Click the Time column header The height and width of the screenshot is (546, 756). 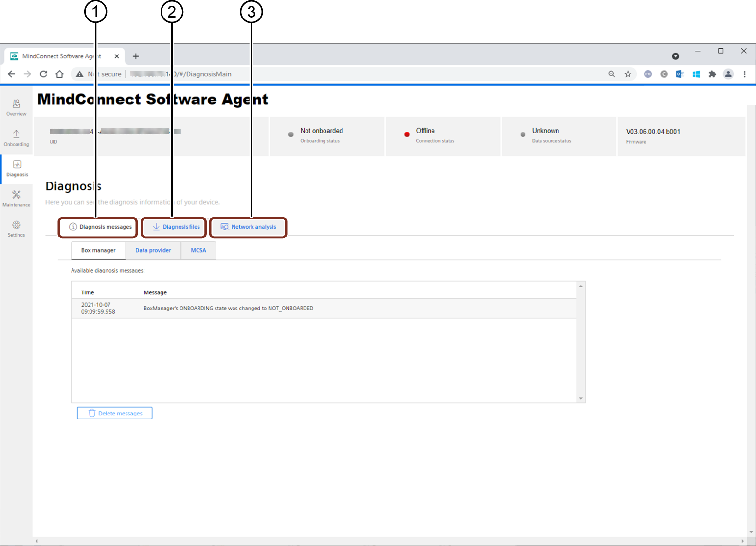(88, 292)
